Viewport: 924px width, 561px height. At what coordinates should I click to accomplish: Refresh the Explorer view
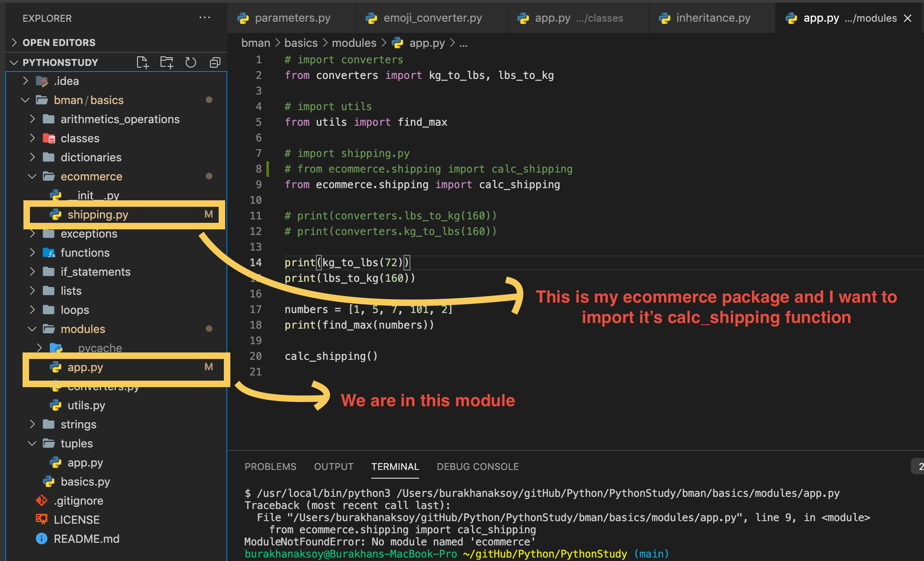[191, 62]
